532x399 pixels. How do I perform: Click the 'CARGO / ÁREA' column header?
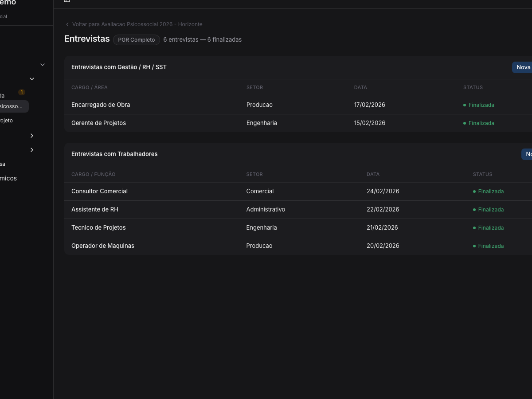tap(90, 88)
